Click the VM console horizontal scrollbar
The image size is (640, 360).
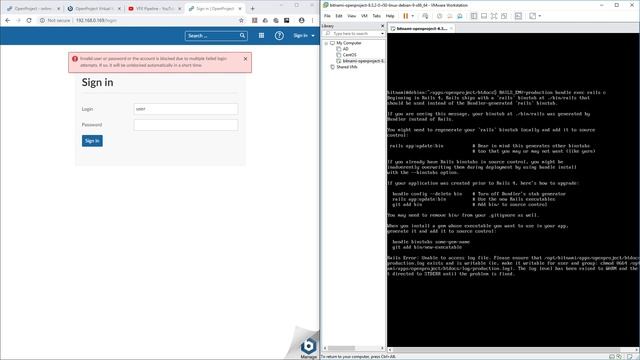click(512, 350)
